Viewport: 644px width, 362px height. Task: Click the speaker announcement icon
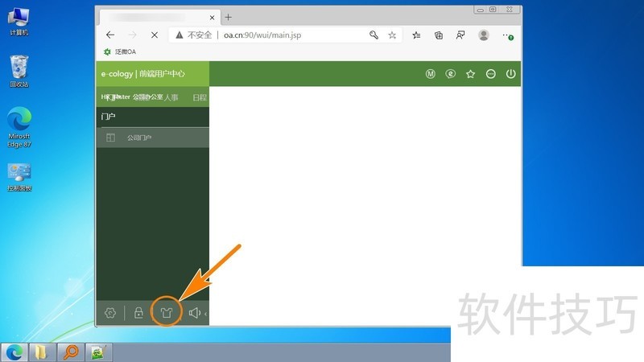point(194,313)
